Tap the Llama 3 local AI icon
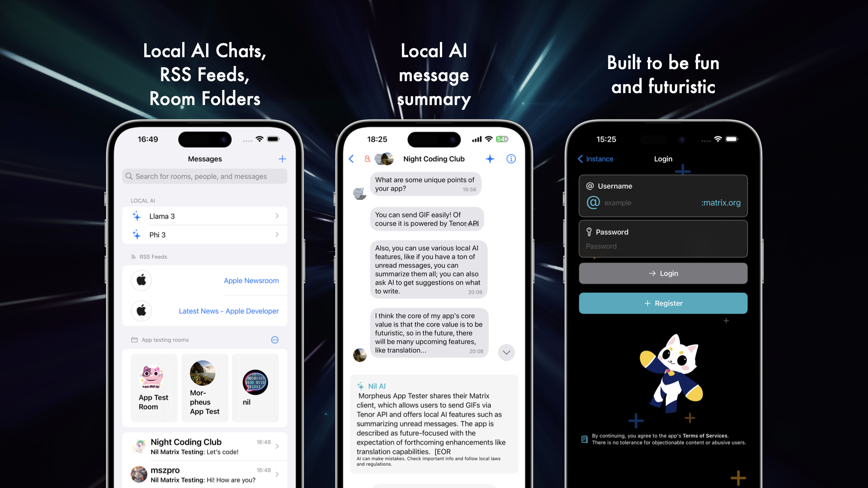The height and width of the screenshot is (488, 868). click(137, 216)
